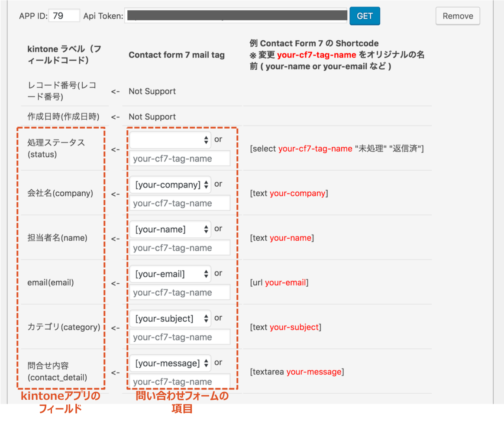Screen dimensions: 504x421
Task: Click the tag-name input for カテゴリ (category)
Action: coord(179,337)
